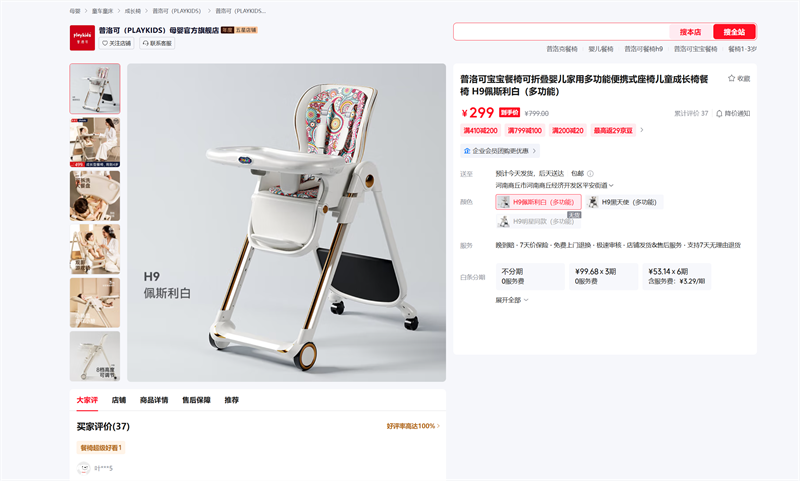Click the bell price-drop notification icon

[719, 113]
